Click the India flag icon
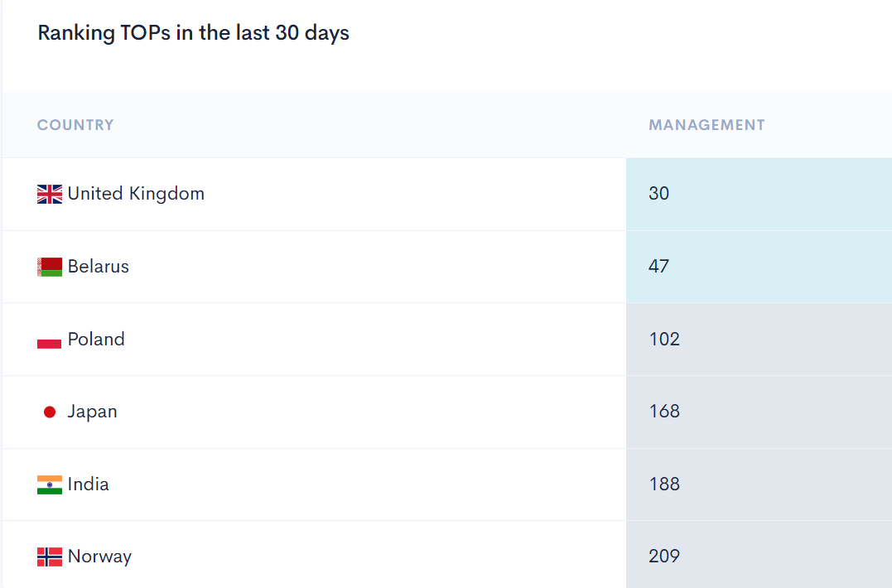This screenshot has width=892, height=588. (x=50, y=484)
